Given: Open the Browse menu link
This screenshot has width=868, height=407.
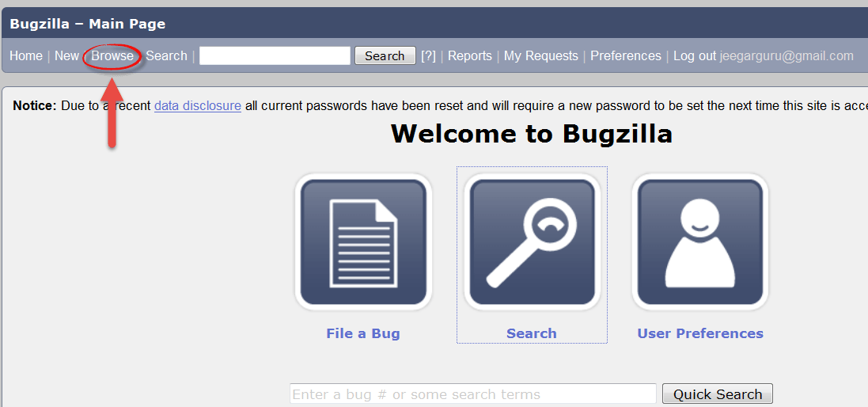Looking at the screenshot, I should pos(112,56).
